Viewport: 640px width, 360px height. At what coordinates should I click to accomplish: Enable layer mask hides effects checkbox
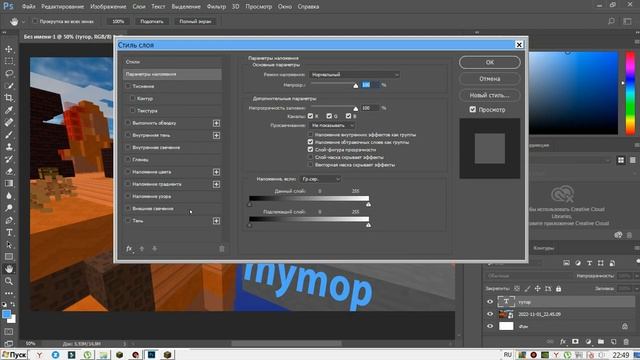pos(310,157)
